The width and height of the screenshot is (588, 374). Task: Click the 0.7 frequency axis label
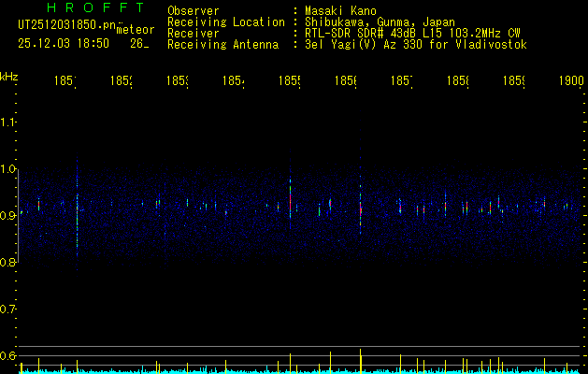pyautogui.click(x=8, y=309)
